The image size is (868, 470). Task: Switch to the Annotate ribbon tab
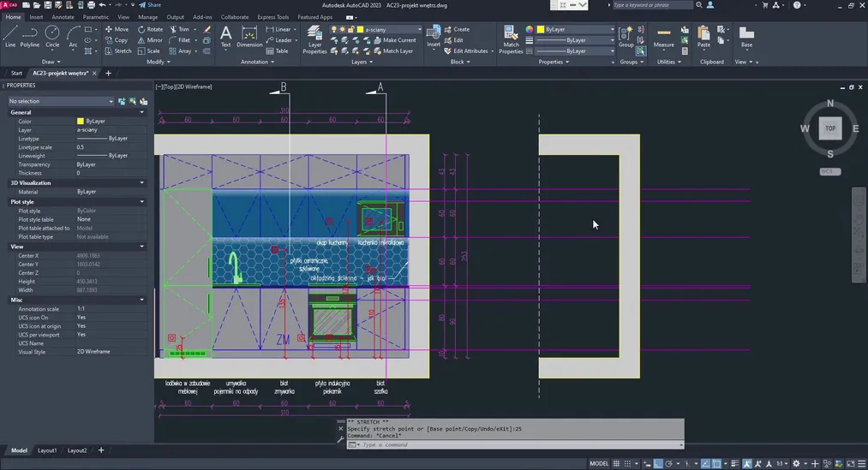pyautogui.click(x=63, y=17)
